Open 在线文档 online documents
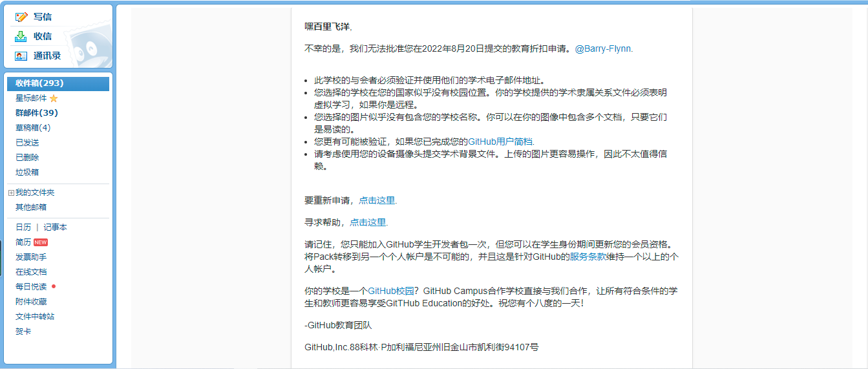This screenshot has width=868, height=369. click(x=31, y=272)
